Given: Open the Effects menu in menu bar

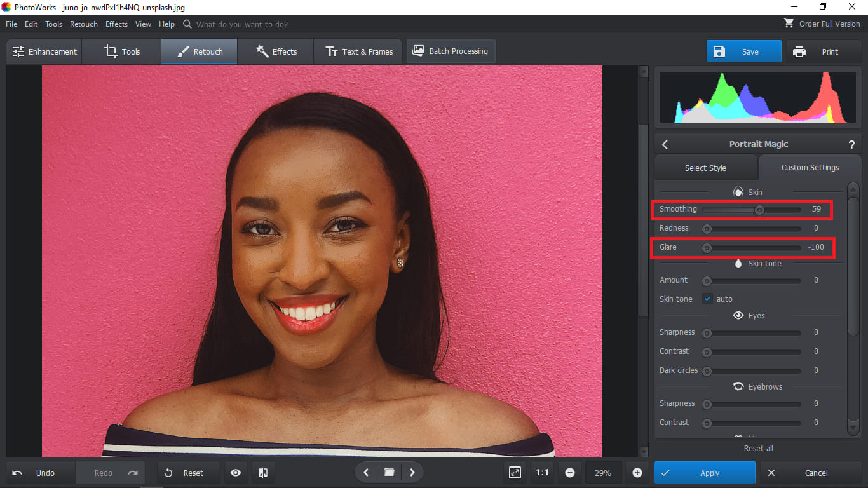Looking at the screenshot, I should (117, 24).
